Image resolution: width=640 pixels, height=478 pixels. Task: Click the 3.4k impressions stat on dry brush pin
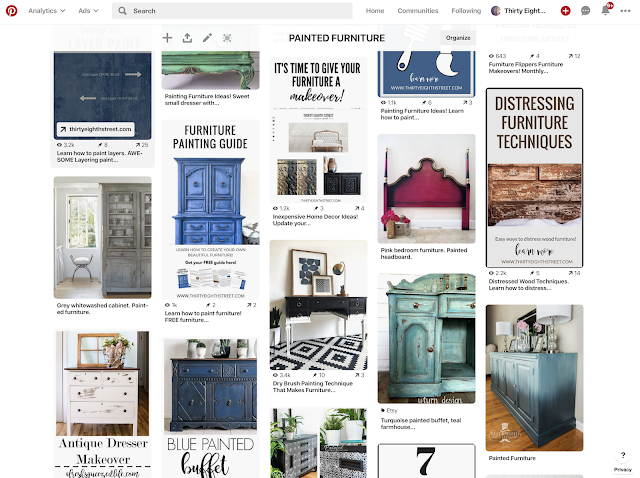[x=282, y=375]
